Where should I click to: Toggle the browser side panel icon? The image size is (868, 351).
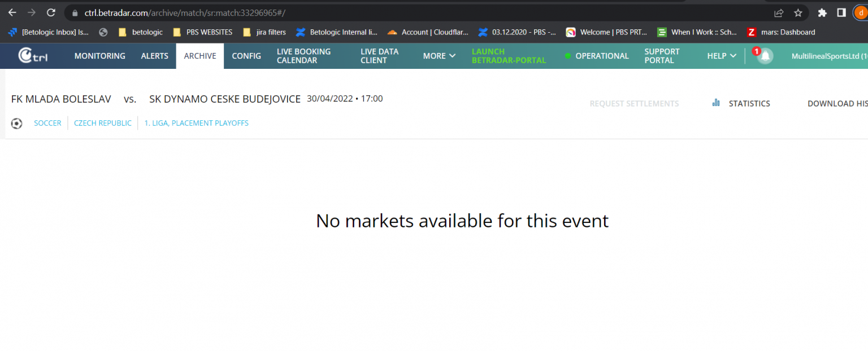point(841,12)
